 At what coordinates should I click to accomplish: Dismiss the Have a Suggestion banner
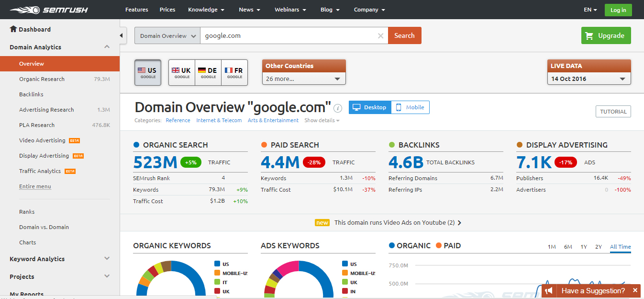635,290
